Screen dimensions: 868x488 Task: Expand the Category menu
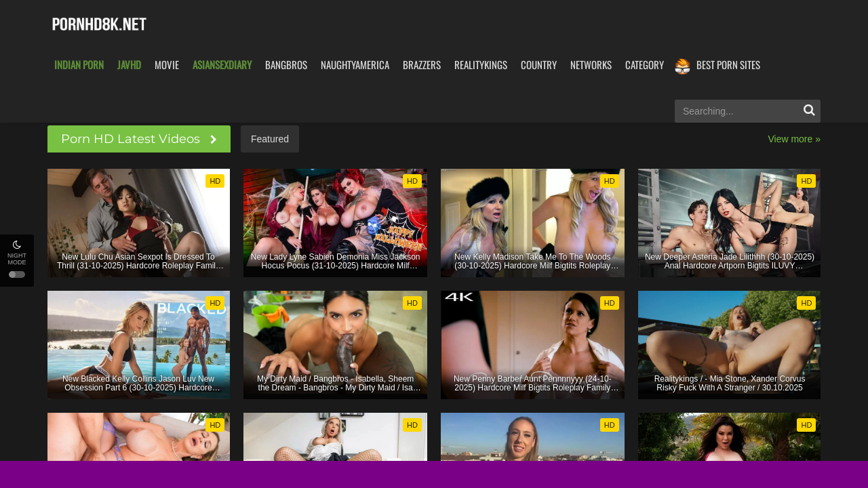644,65
